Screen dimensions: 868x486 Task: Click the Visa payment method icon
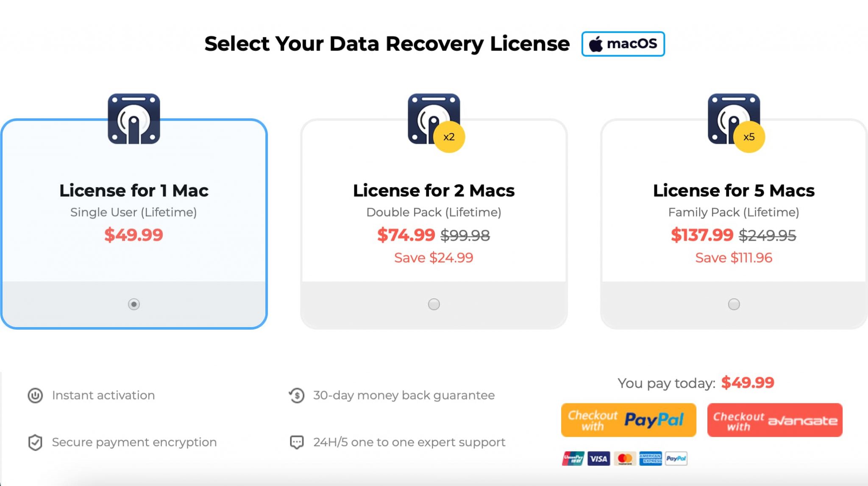click(x=598, y=458)
